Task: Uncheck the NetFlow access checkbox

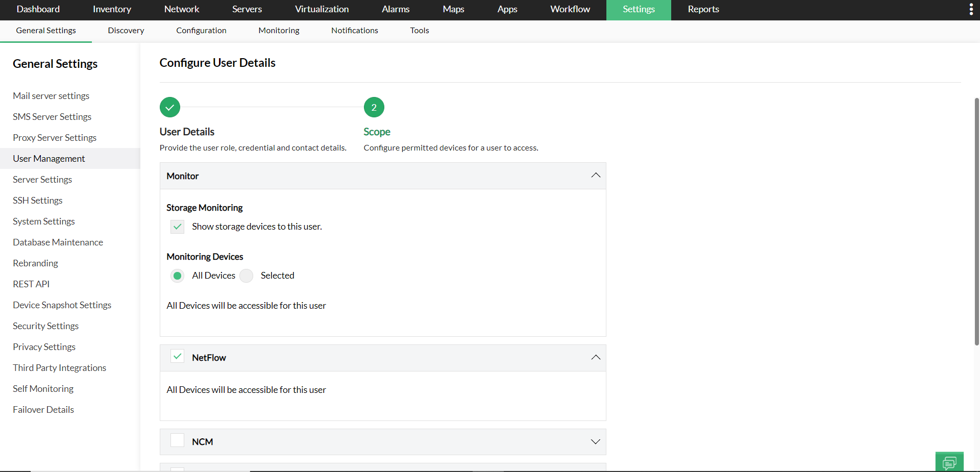Action: [177, 357]
